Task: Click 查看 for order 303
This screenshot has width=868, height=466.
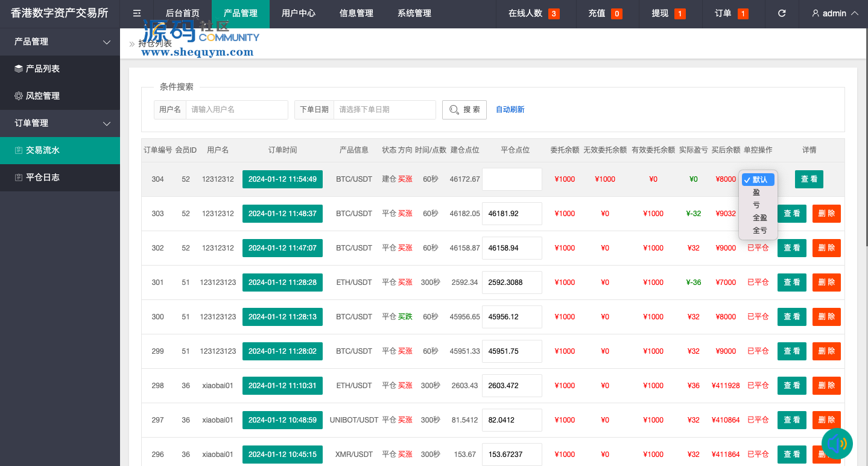Action: (x=792, y=214)
